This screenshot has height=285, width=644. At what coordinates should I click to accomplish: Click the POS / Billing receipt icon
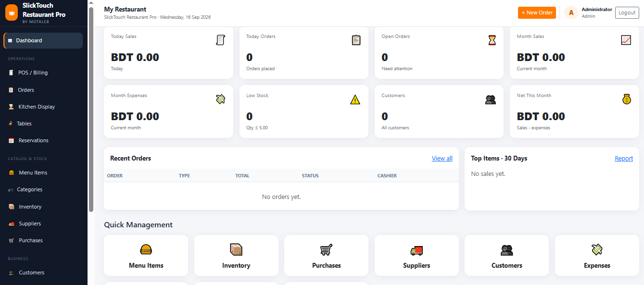click(x=11, y=73)
